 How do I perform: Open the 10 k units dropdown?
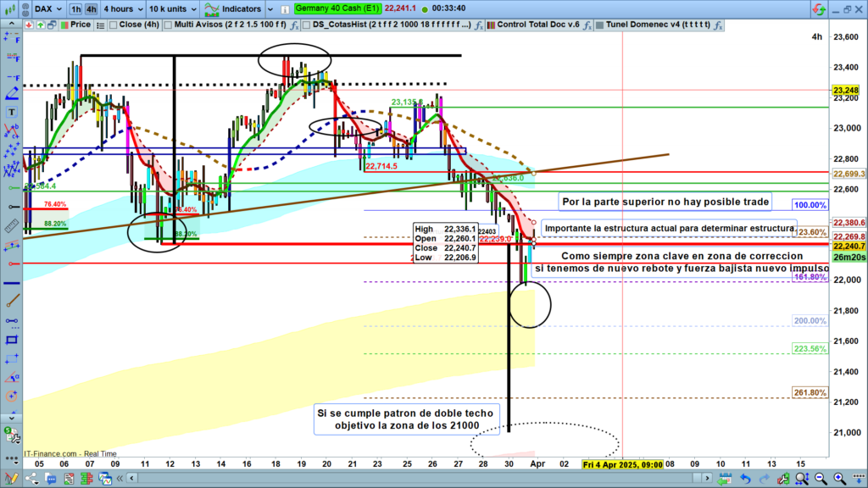tap(174, 8)
